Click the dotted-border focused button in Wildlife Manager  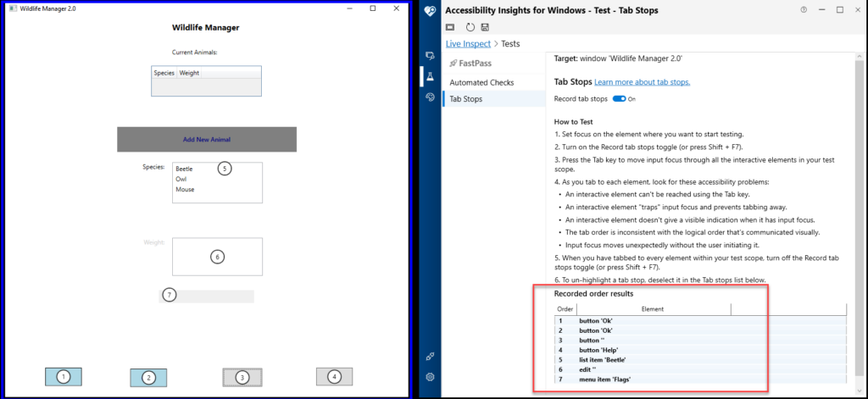point(242,378)
